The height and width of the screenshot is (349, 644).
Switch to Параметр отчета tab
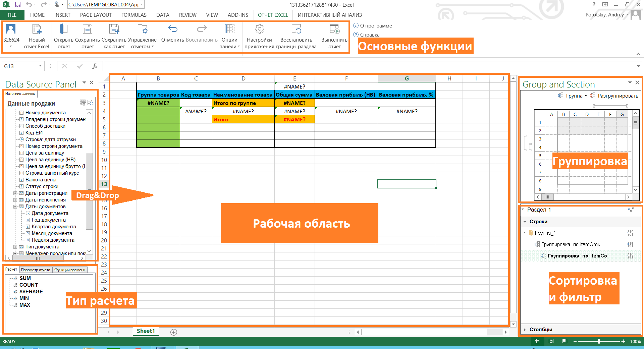pos(36,270)
